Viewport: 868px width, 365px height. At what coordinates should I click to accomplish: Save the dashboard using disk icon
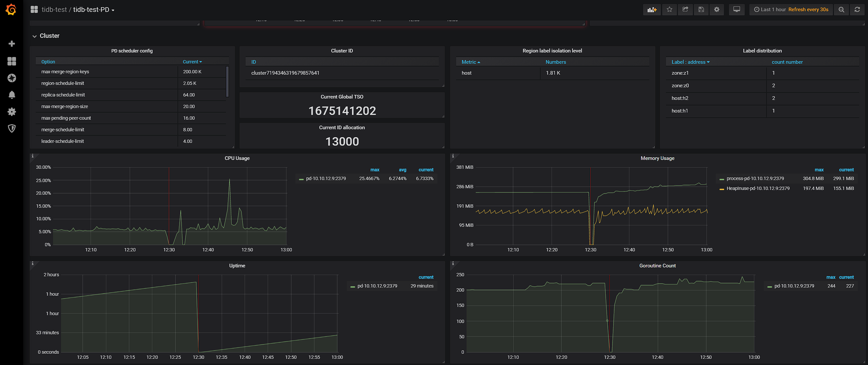point(701,10)
